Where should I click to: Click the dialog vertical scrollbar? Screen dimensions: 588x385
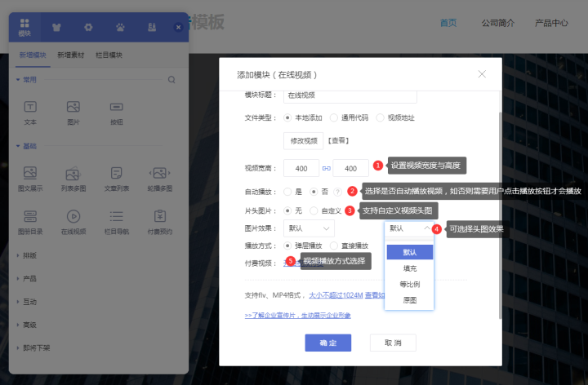[501, 215]
